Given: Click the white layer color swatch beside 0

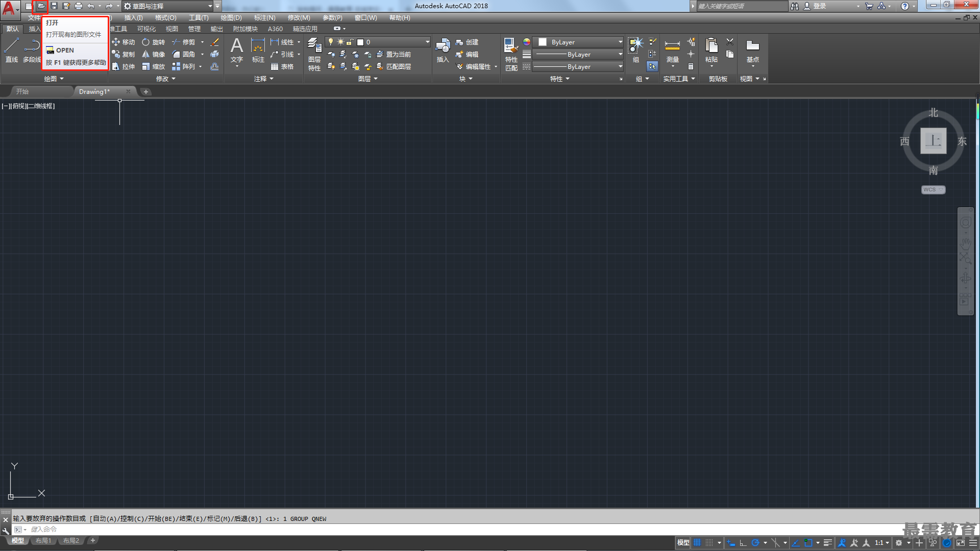Looking at the screenshot, I should coord(360,42).
